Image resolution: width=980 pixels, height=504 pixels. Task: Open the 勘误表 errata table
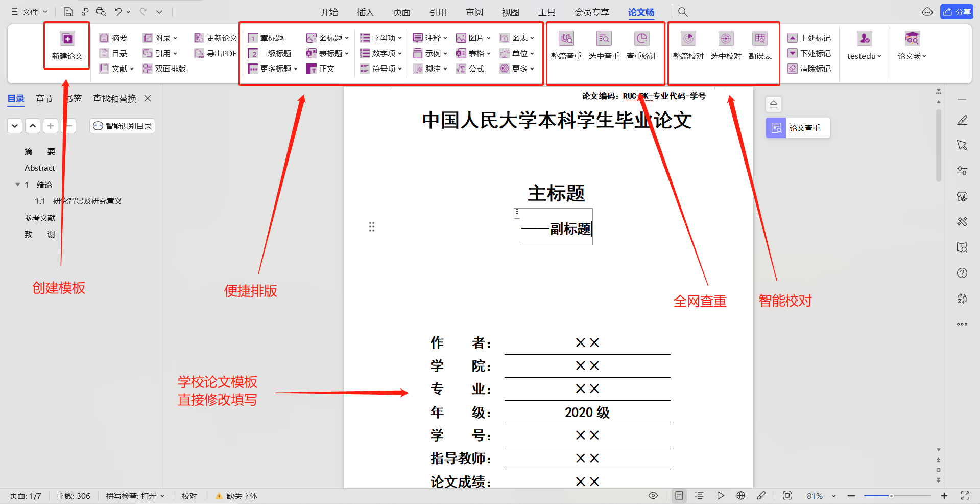pos(760,45)
